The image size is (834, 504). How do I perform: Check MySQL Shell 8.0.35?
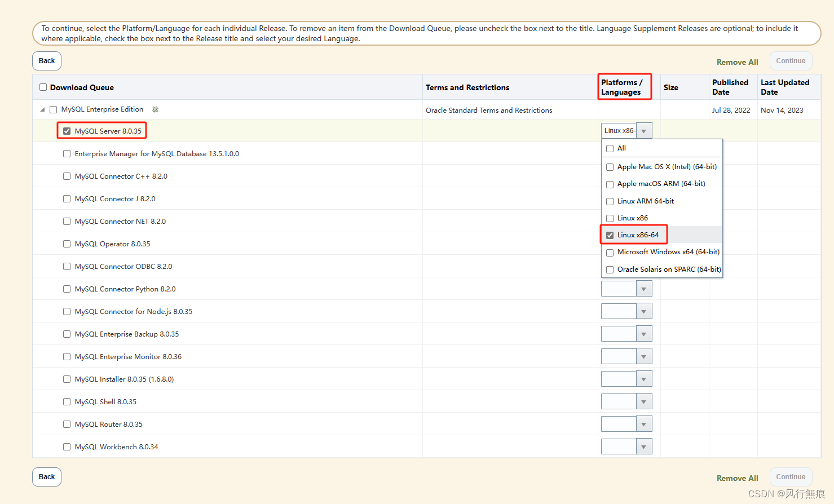click(x=67, y=401)
